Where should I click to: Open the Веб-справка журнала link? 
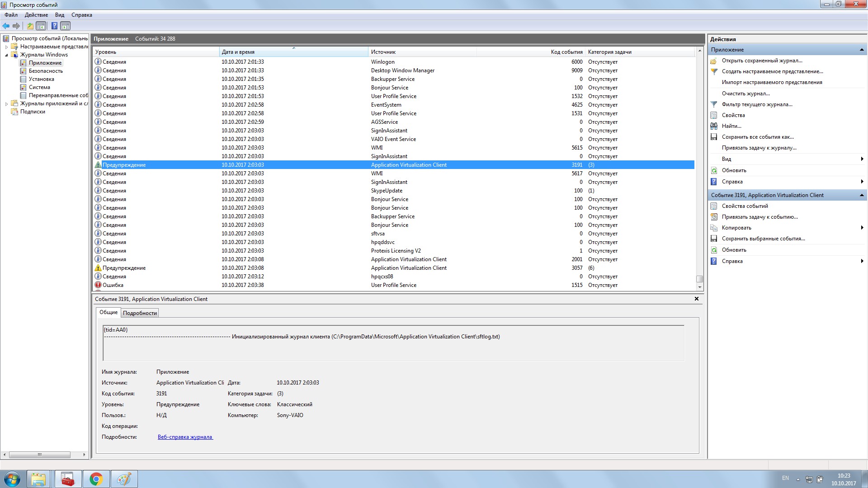(x=185, y=437)
